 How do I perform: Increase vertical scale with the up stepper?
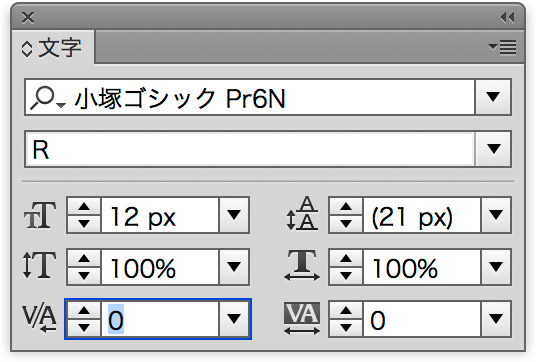pyautogui.click(x=84, y=258)
